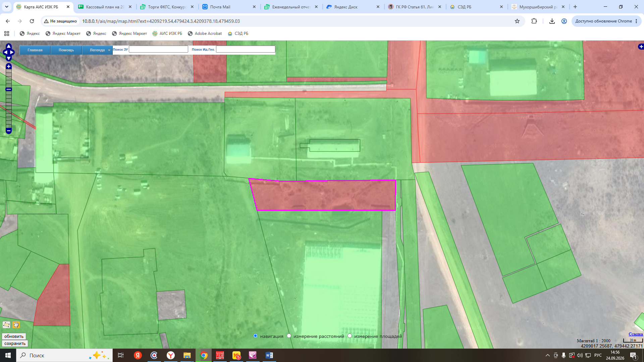The width and height of the screenshot is (644, 362).
Task: Open Chrome profile icon
Action: tap(564, 21)
